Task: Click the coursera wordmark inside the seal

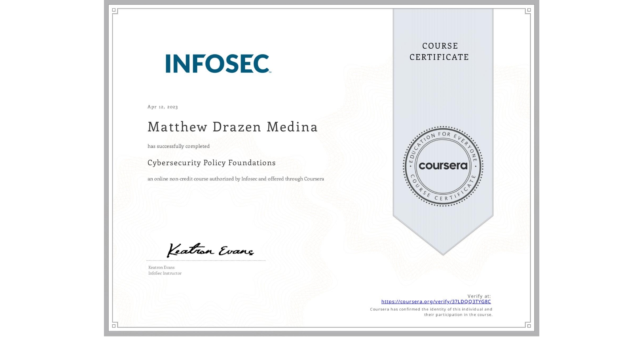Action: pyautogui.click(x=443, y=166)
